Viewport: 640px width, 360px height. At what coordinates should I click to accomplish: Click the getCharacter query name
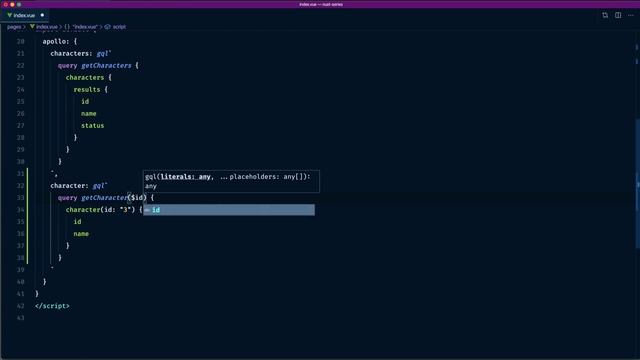(104, 198)
